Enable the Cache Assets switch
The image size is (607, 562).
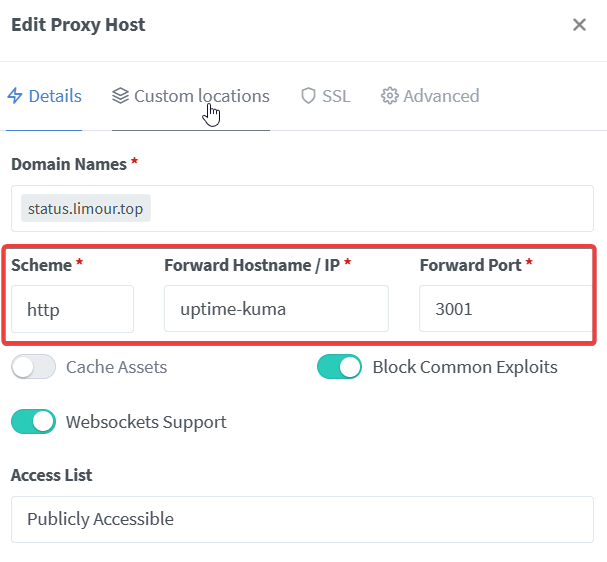(33, 367)
